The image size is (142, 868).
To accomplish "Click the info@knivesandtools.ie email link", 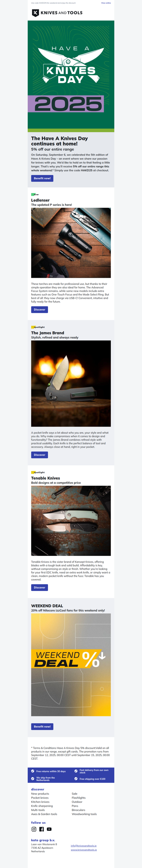I will click(x=84, y=846).
